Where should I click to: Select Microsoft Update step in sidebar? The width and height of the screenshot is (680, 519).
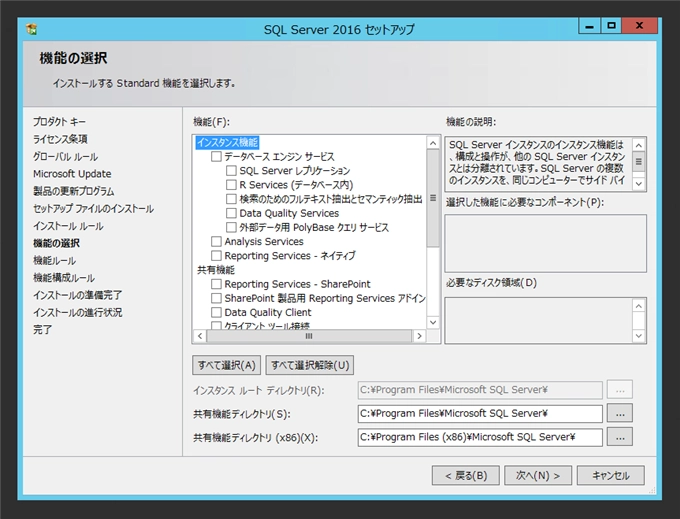pyautogui.click(x=72, y=174)
